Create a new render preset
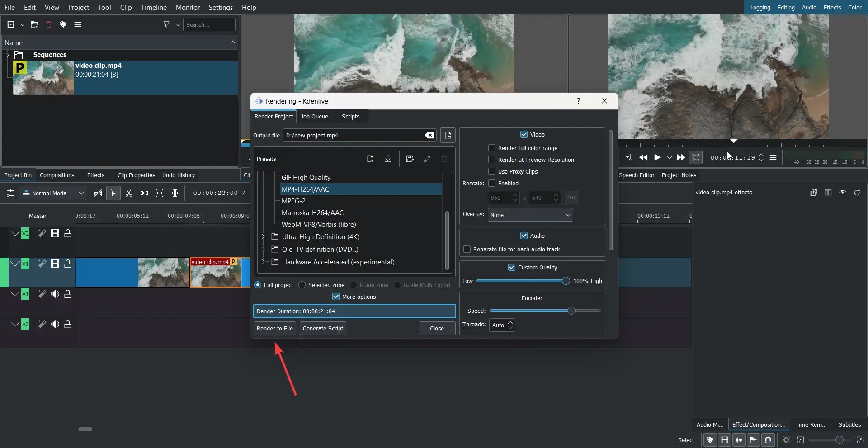Viewport: 868px width, 448px height. [370, 159]
